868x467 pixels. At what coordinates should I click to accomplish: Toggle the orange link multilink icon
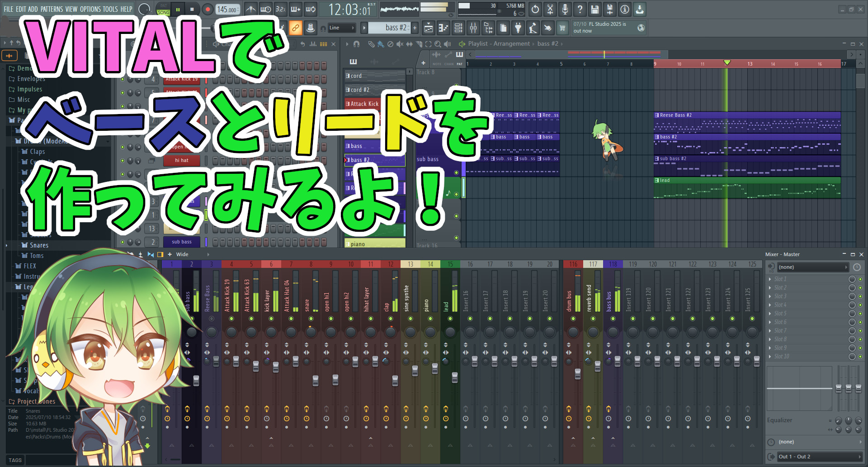tap(295, 28)
